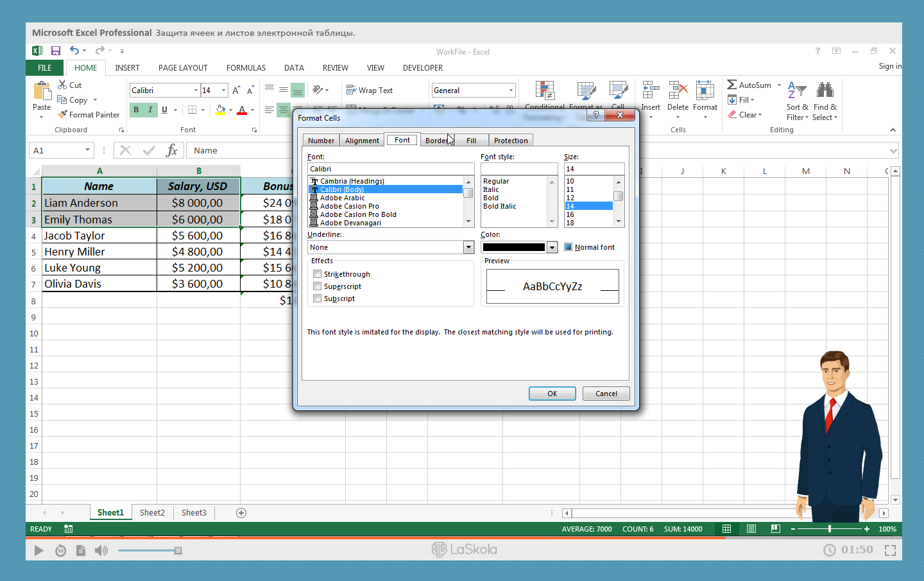Viewport: 924px width, 581px height.
Task: Click the Format Painter tool
Action: 89,115
